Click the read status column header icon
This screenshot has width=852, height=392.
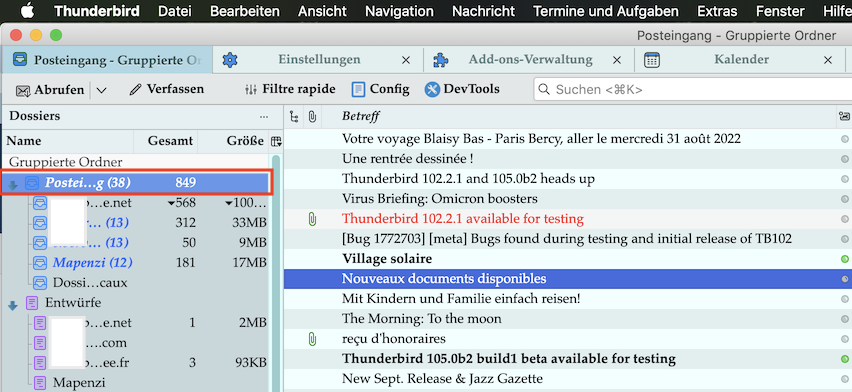point(844,116)
